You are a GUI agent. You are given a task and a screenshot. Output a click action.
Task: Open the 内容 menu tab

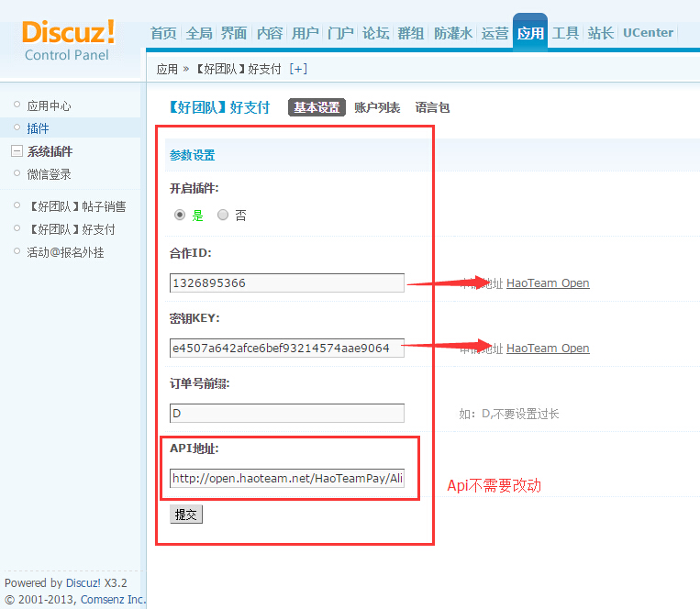coord(270,33)
